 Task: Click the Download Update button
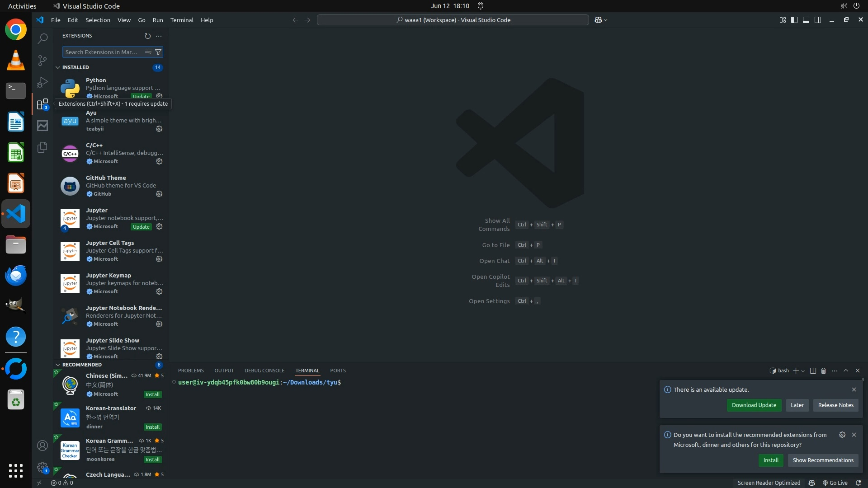tap(754, 405)
